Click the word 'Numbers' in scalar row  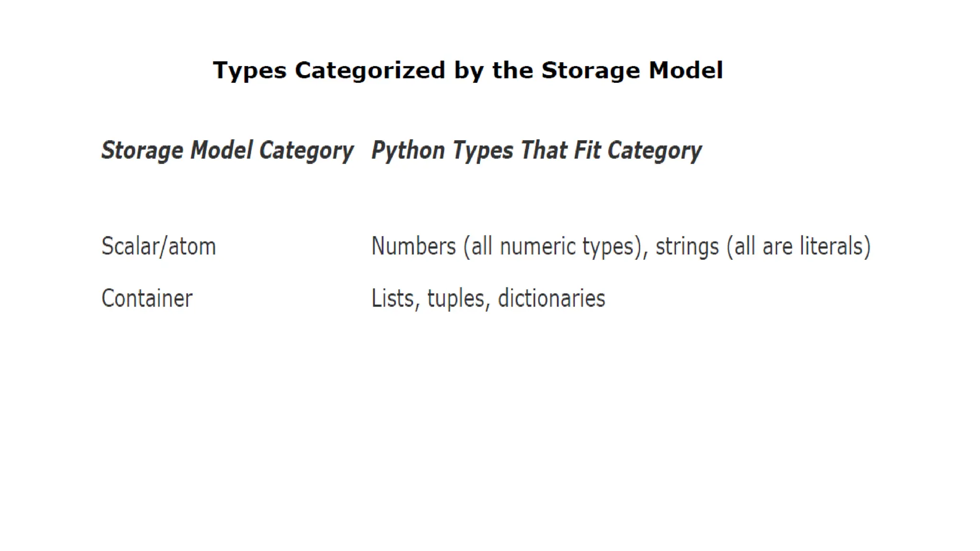(413, 246)
